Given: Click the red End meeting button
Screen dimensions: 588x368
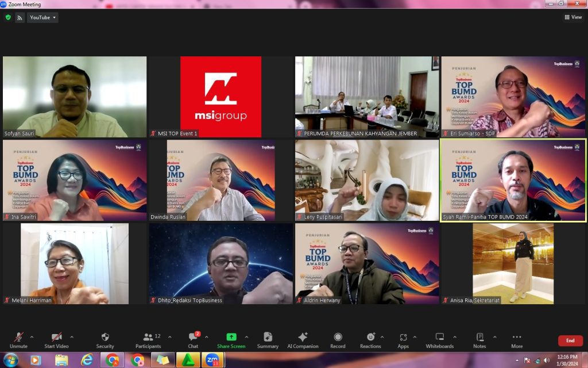Looking at the screenshot, I should 570,340.
